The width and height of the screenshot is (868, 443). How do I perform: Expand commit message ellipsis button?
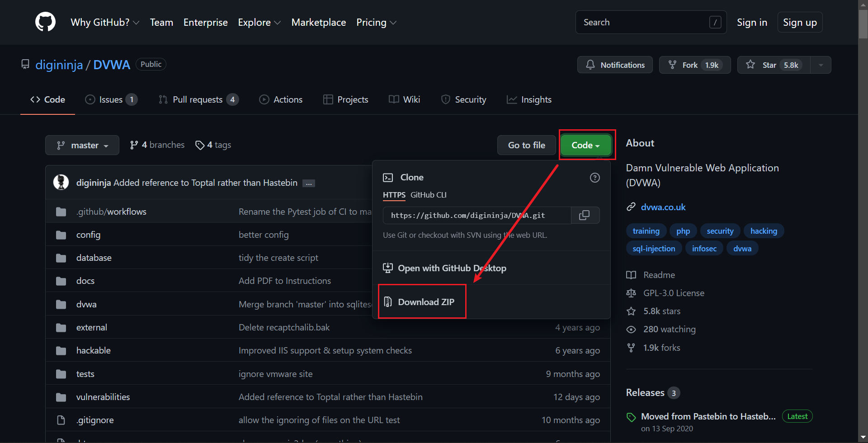[309, 183]
